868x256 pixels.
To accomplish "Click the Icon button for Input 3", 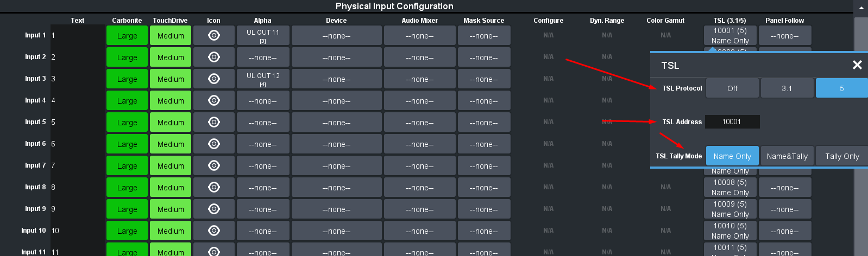I will pos(214,79).
